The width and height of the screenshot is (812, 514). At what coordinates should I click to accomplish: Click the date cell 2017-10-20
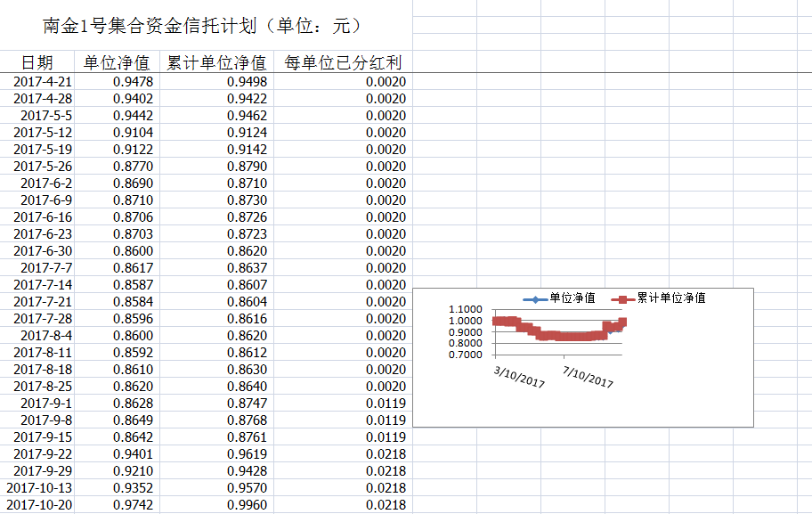click(x=39, y=505)
